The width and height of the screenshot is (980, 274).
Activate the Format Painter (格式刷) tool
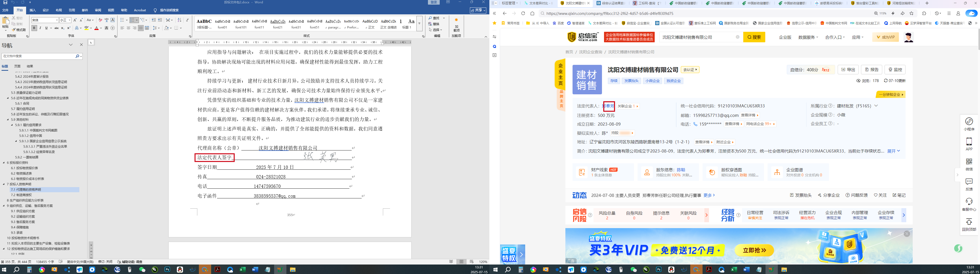[19, 30]
